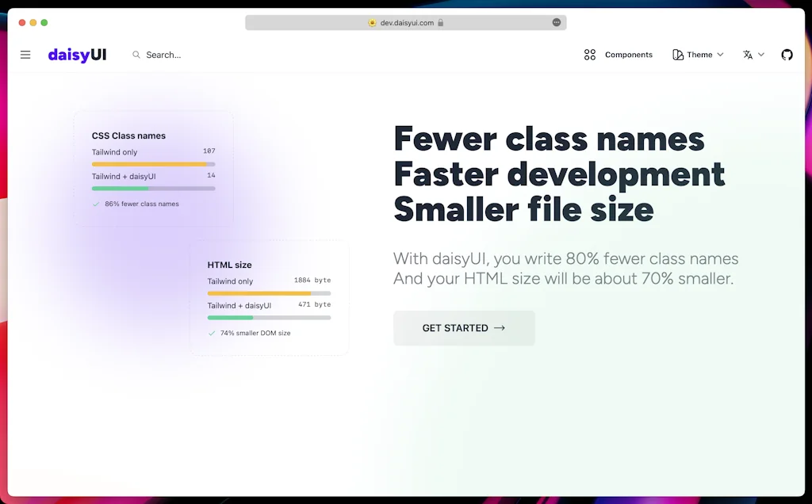Click the Components grid icon
The image size is (812, 504).
pyautogui.click(x=590, y=55)
